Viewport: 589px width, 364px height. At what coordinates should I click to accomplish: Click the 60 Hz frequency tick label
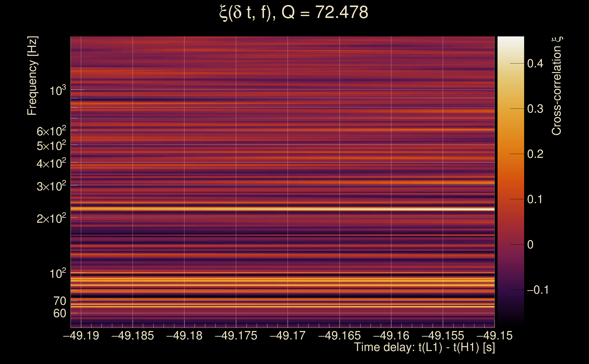point(59,313)
